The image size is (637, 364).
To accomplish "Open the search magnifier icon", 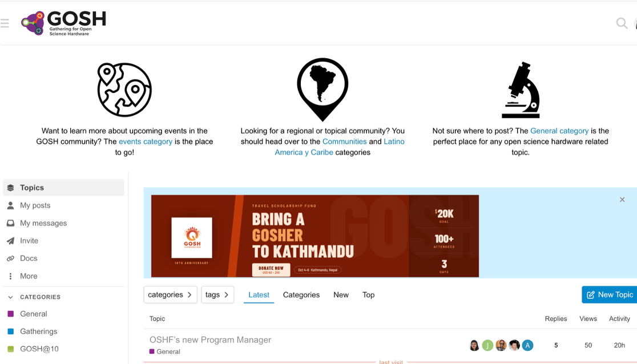I will [x=622, y=23].
